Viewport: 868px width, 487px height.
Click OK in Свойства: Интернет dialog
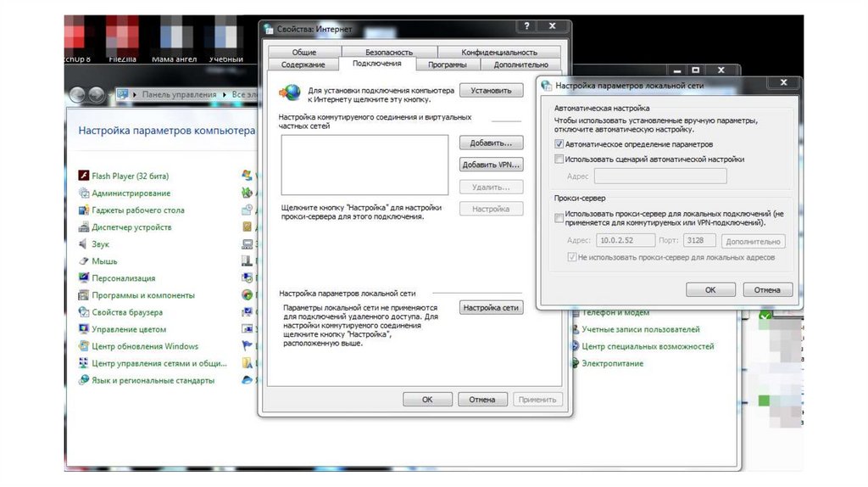pos(427,400)
